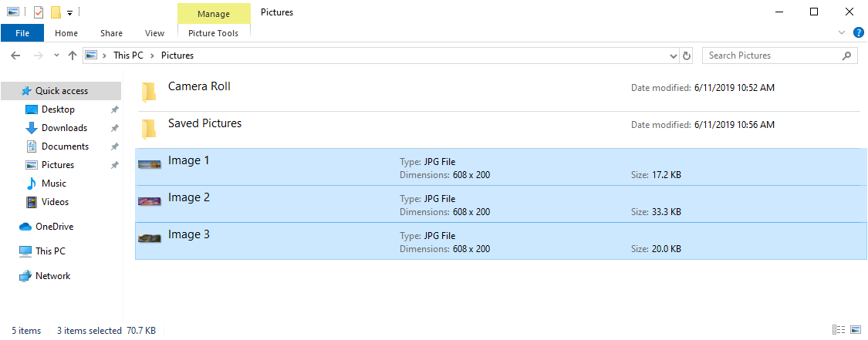Open OneDrive in navigation pane
The height and width of the screenshot is (340, 868).
pyautogui.click(x=54, y=227)
